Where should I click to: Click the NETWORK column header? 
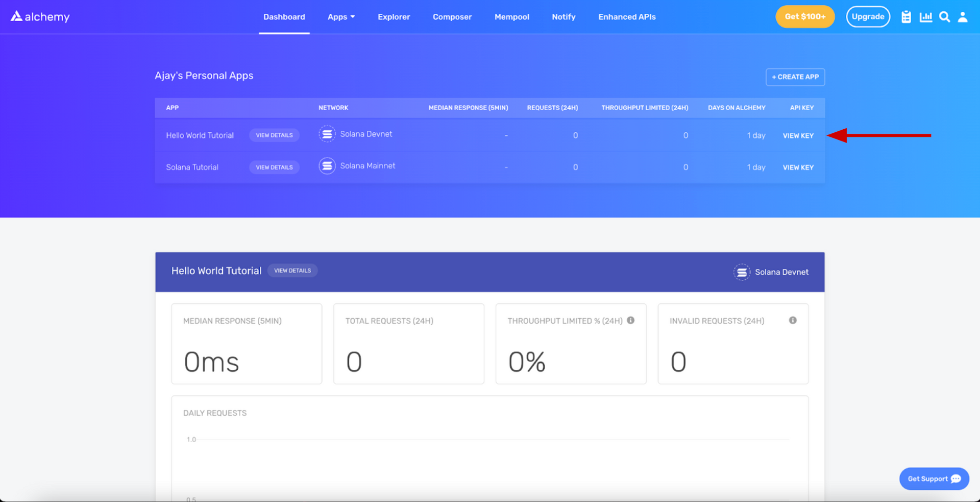click(x=333, y=108)
